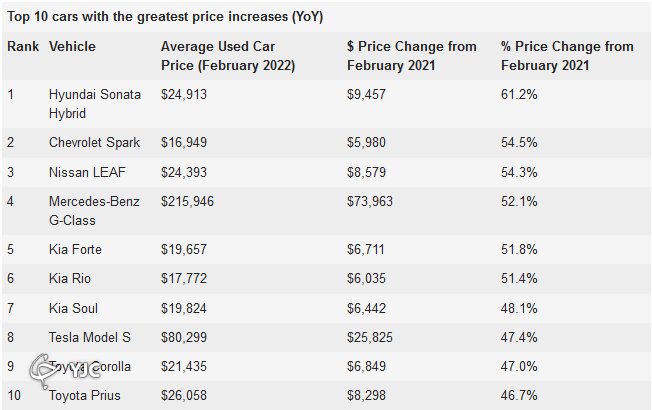Click the table title about greatest price increases

165,17
